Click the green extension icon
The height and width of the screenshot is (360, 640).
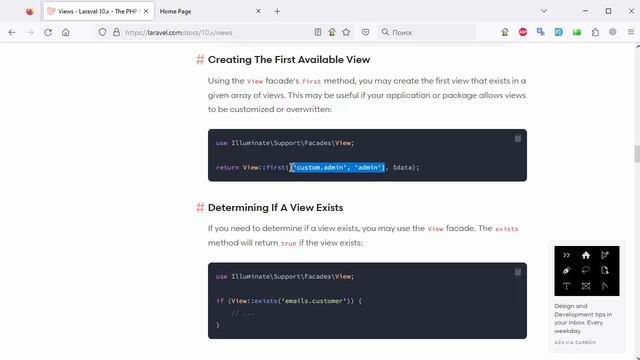click(x=577, y=32)
